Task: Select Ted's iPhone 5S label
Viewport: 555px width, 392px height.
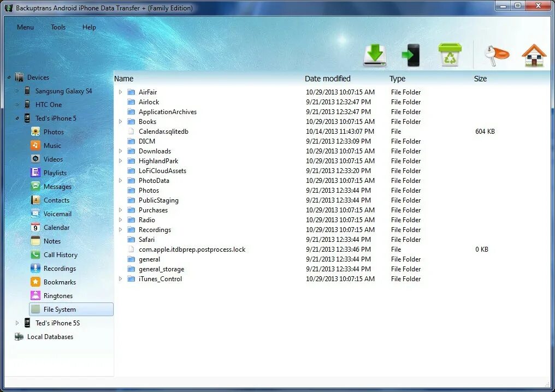Action: pyautogui.click(x=57, y=323)
